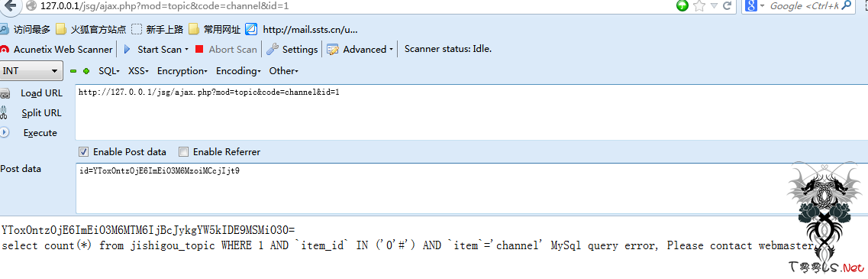Click the green minus HackBar icon

[73, 71]
